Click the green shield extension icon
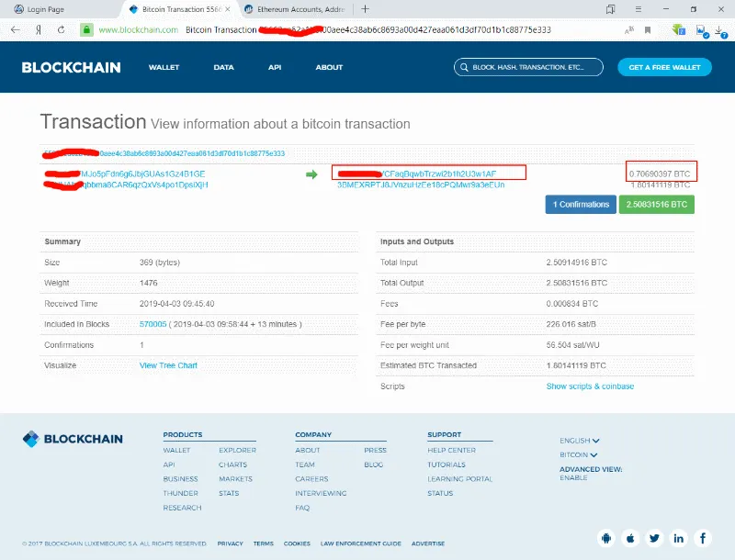 point(678,30)
